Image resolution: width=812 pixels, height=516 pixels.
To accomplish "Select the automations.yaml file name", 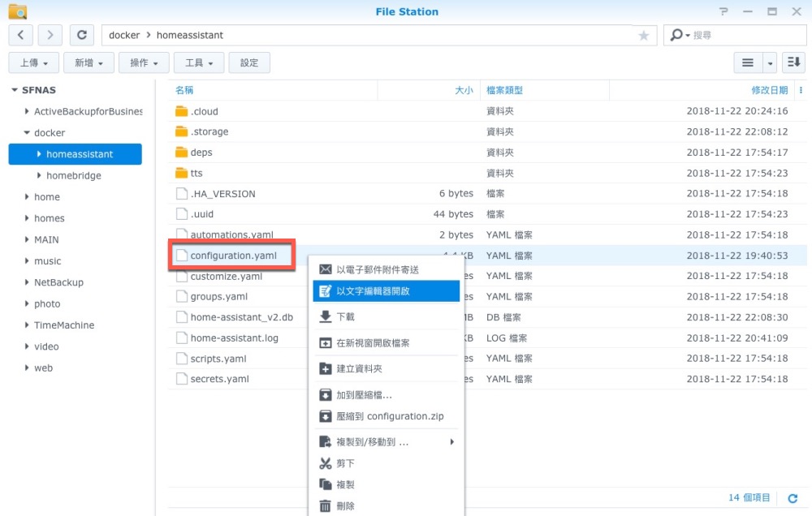I will point(232,234).
